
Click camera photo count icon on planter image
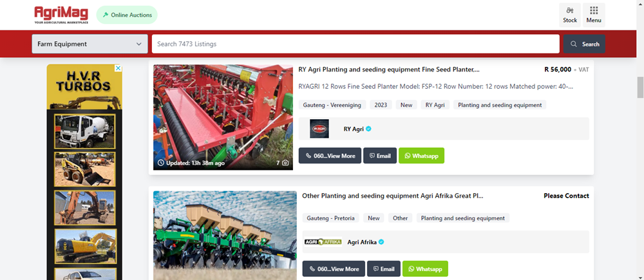click(x=285, y=163)
